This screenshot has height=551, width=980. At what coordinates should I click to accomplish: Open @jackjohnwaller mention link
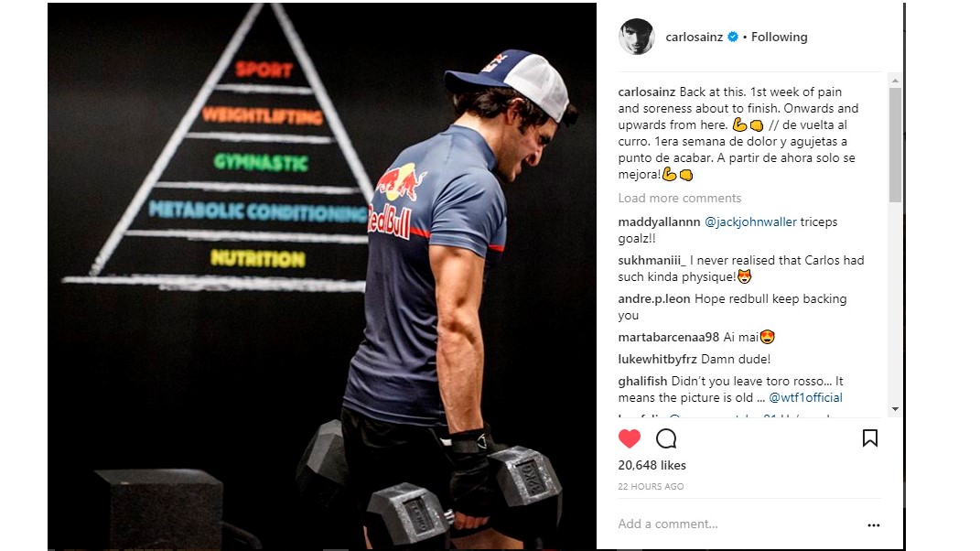tap(750, 222)
